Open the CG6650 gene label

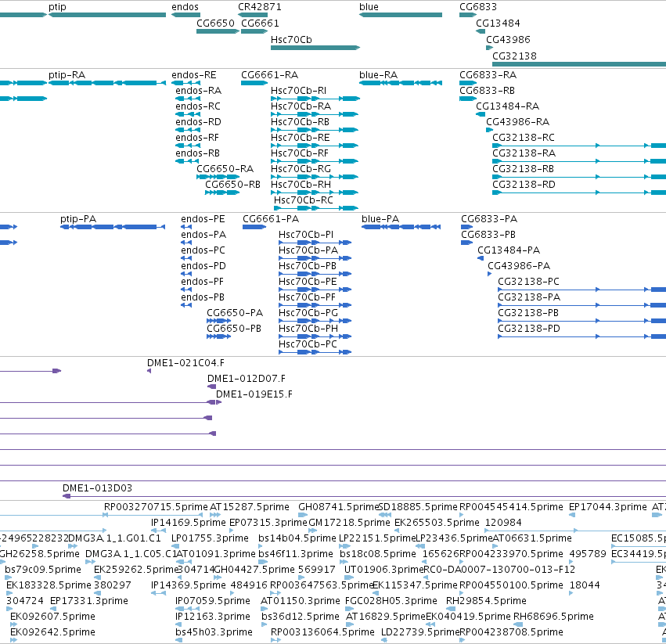(215, 23)
